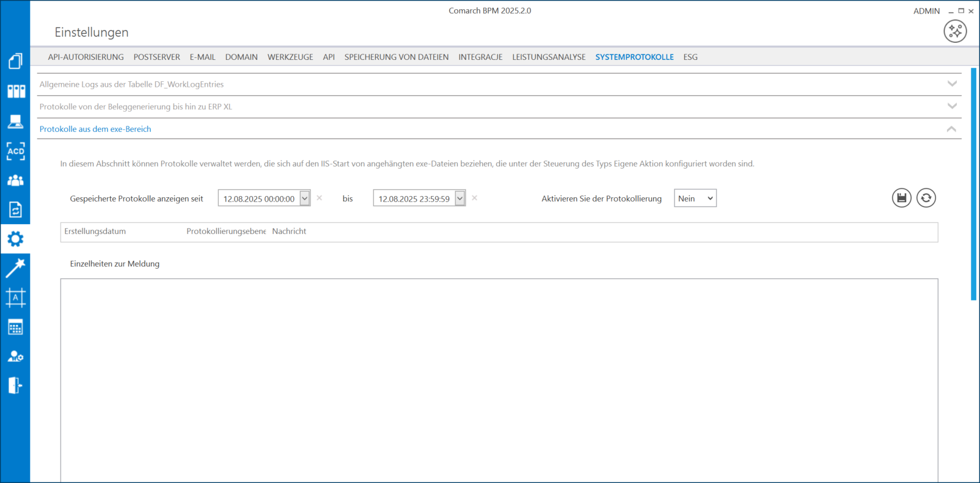980x483 pixels.
Task: Click inside Einzelheiten zur Meldung text area
Action: coord(499,379)
